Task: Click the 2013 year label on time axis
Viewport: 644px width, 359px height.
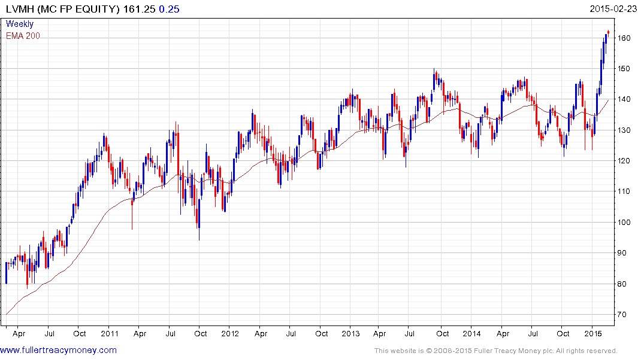Action: tap(350, 333)
